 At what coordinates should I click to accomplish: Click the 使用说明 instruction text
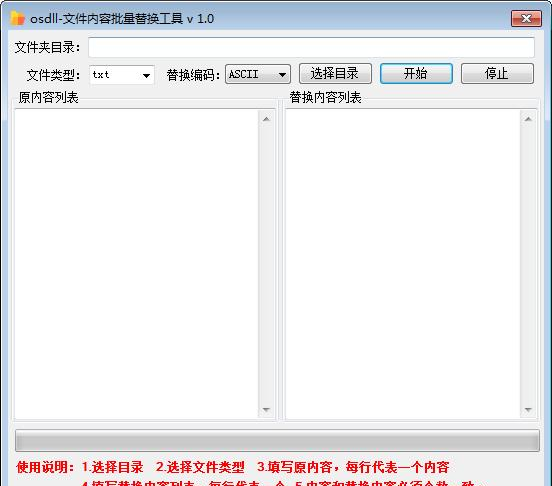point(232,467)
